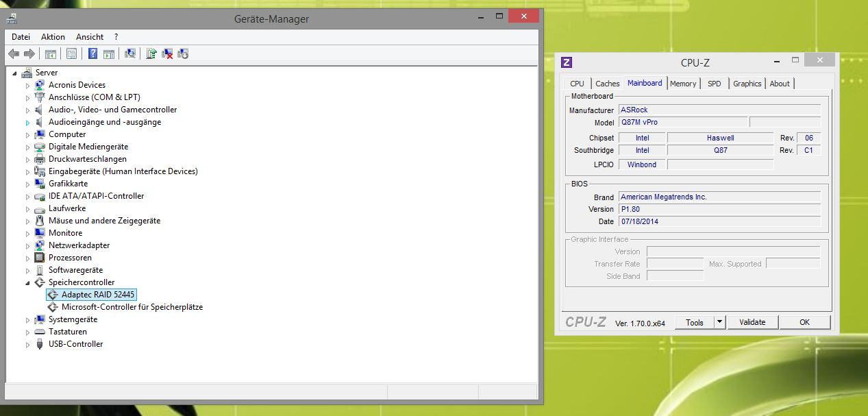Select the Acronis Devices category icon
The width and height of the screenshot is (868, 416).
click(x=40, y=85)
